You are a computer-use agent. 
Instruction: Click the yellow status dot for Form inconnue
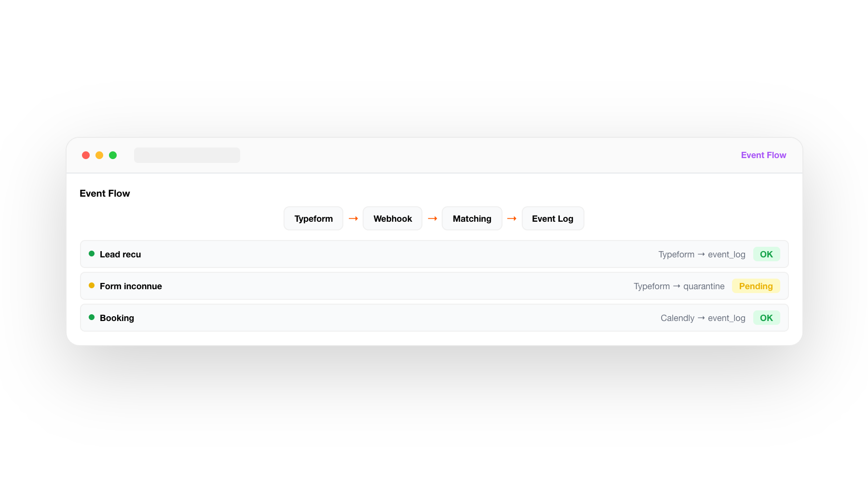point(92,285)
